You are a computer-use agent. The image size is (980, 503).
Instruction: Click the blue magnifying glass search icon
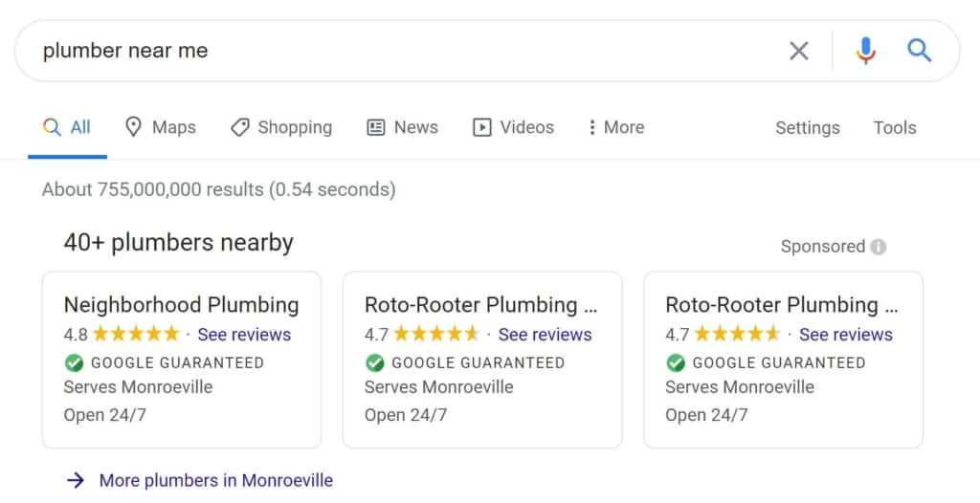click(x=919, y=51)
